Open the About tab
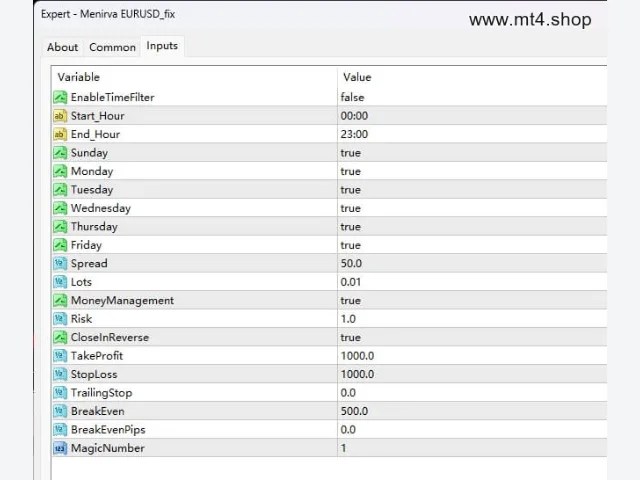The image size is (640, 480). click(x=62, y=47)
